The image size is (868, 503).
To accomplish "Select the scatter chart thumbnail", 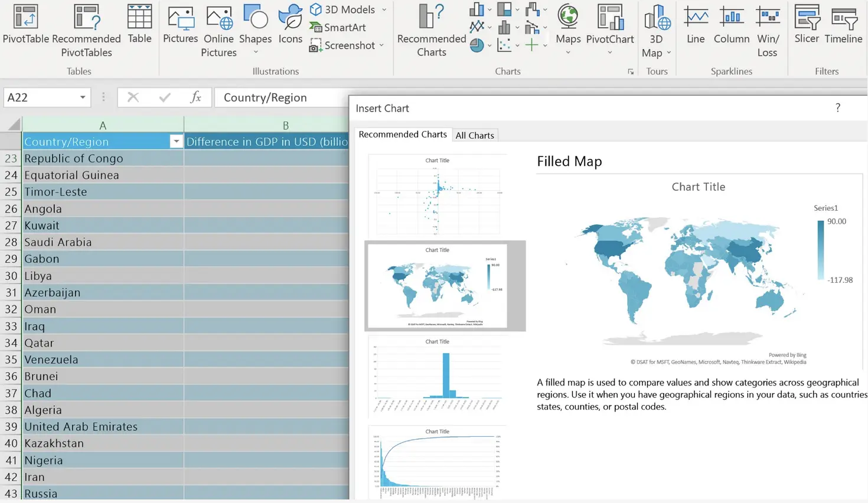I will pos(438,195).
